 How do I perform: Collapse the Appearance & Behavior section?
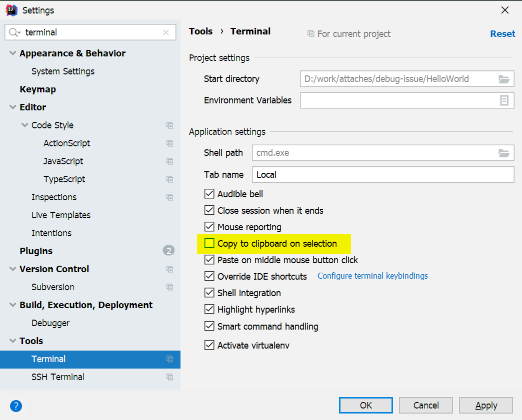(12, 53)
